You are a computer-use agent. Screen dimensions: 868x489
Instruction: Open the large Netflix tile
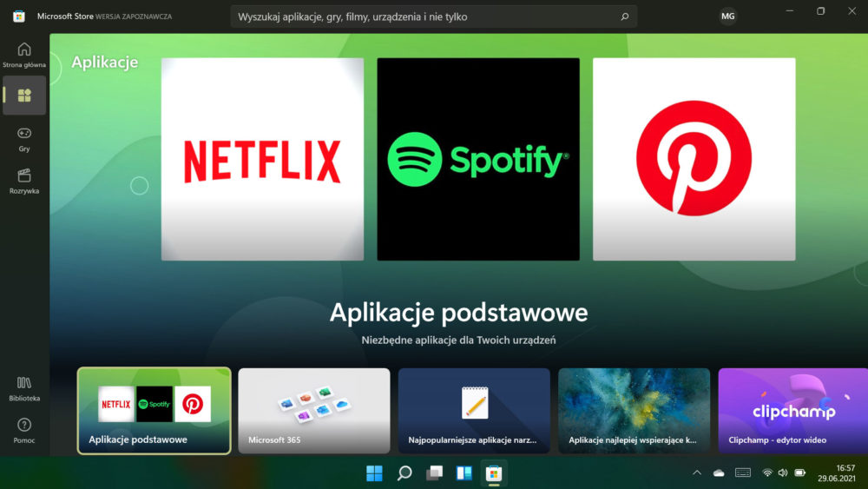click(x=262, y=159)
